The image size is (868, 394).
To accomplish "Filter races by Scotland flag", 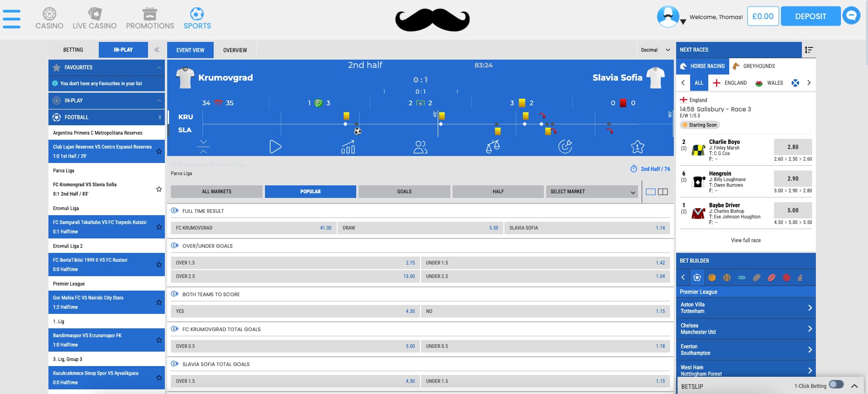I will pyautogui.click(x=795, y=83).
